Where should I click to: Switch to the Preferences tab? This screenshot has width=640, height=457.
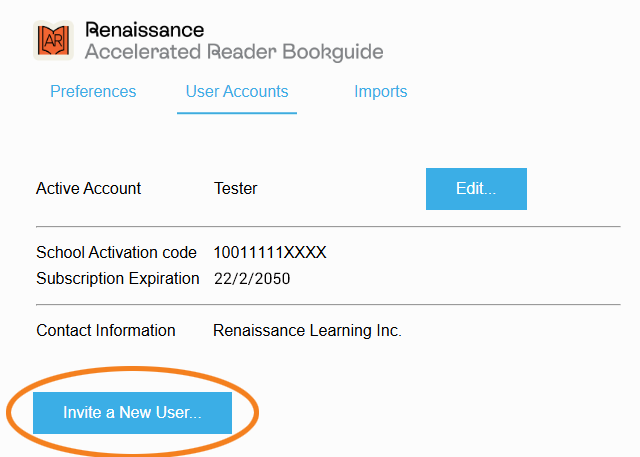click(93, 92)
